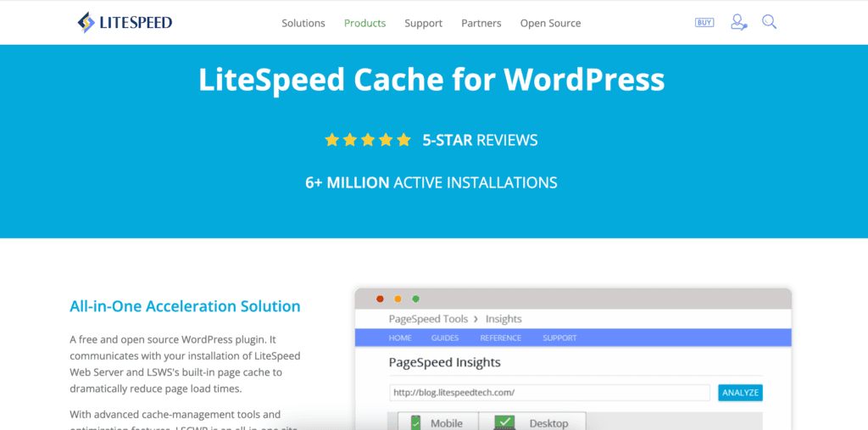This screenshot has width=868, height=430.
Task: Click the Insights breadcrumb
Action: pos(504,319)
